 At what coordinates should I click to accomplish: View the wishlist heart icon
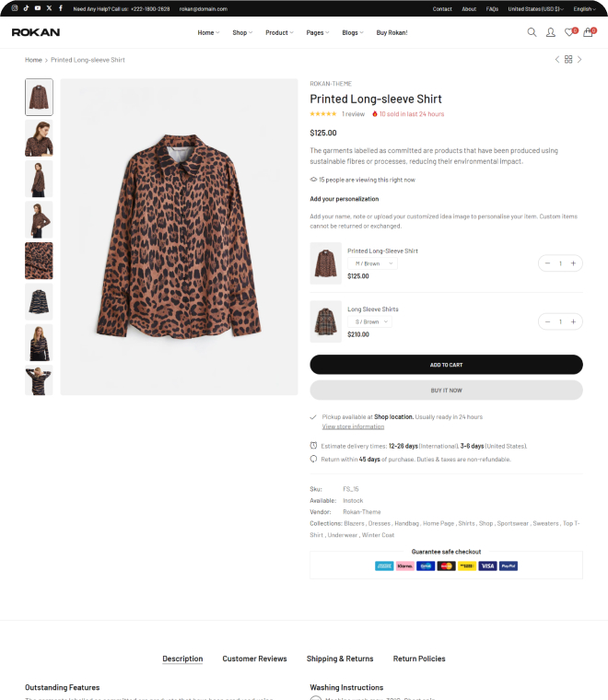[x=569, y=32]
